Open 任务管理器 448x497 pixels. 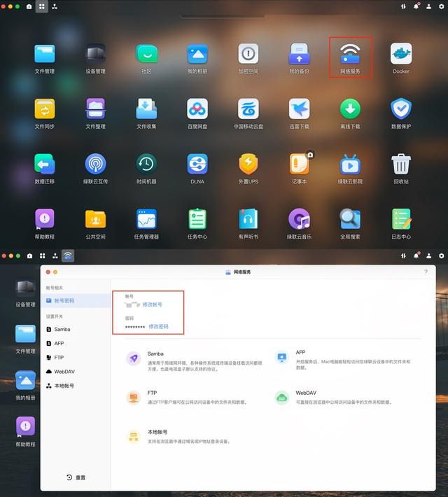tap(146, 223)
